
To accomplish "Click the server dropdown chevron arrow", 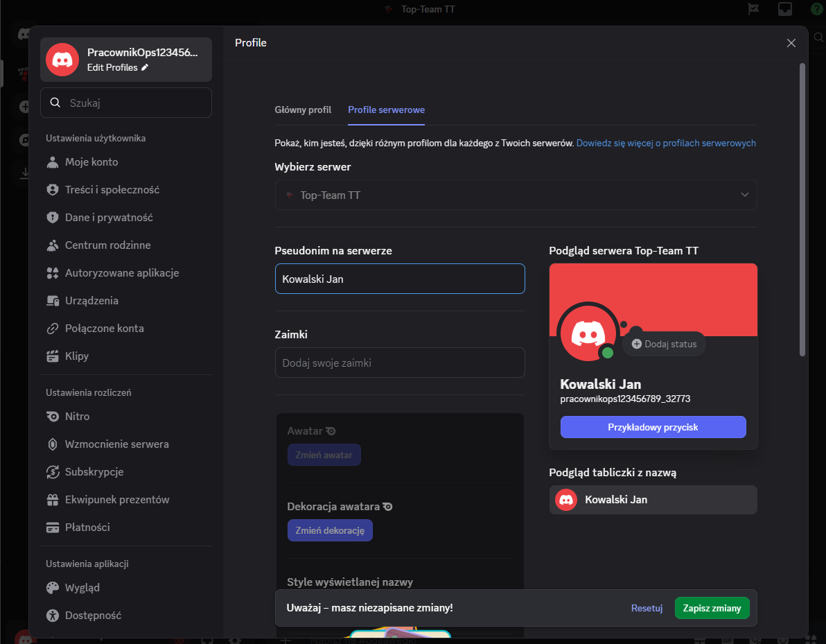I will 745,195.
